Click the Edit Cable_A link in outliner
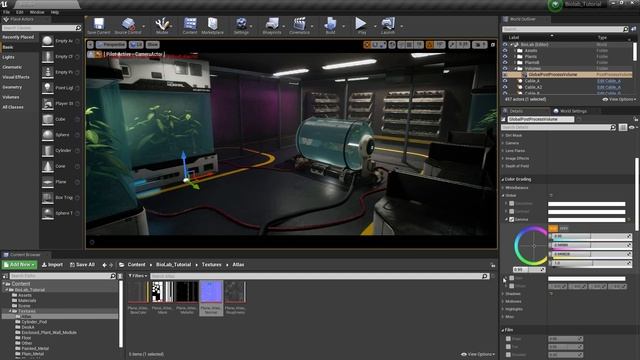 coord(609,81)
